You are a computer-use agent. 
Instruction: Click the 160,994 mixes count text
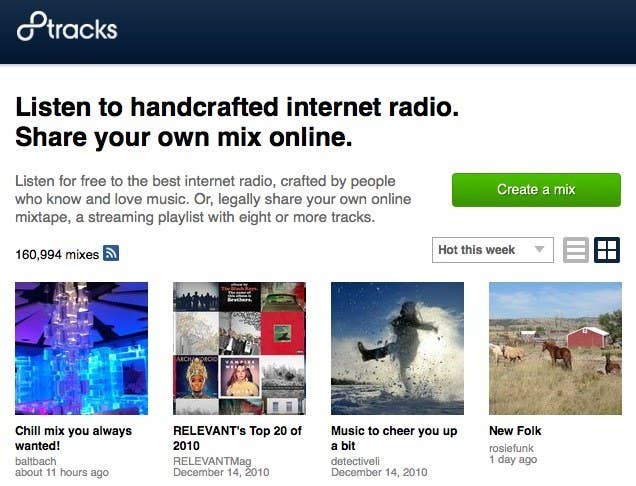tap(57, 254)
